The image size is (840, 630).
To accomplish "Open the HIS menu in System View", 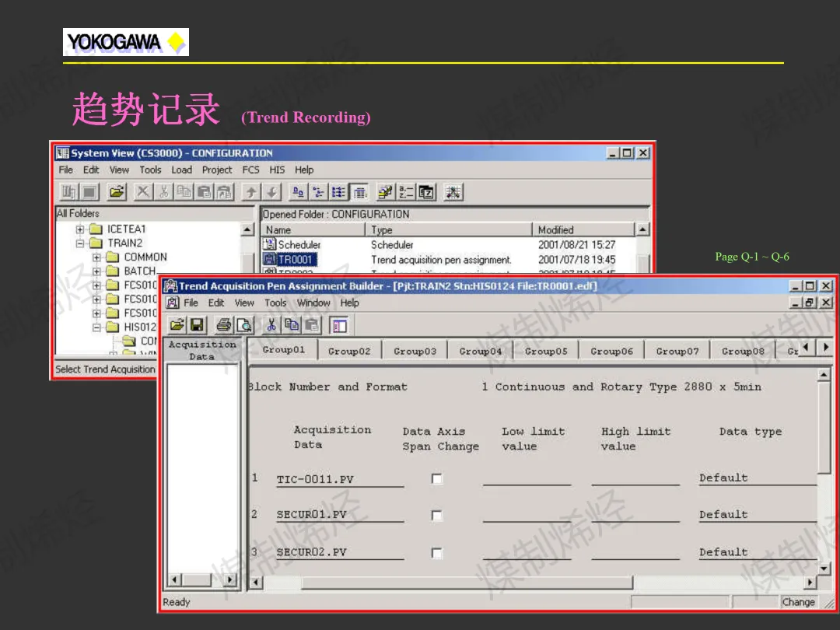I will coord(277,170).
